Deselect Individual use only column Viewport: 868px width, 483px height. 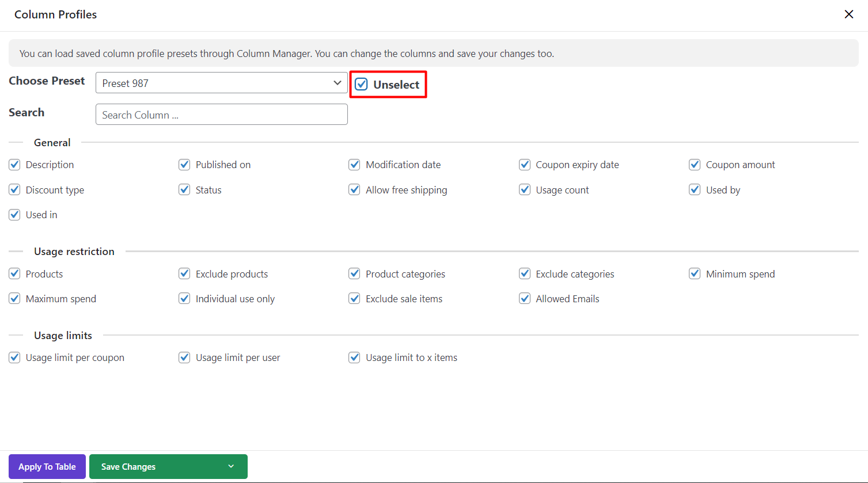184,299
